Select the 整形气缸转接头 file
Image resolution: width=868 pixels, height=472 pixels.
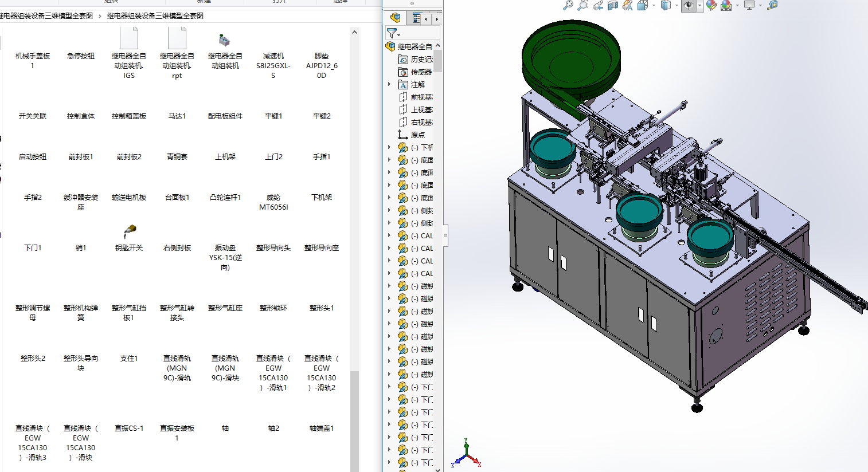(x=177, y=312)
